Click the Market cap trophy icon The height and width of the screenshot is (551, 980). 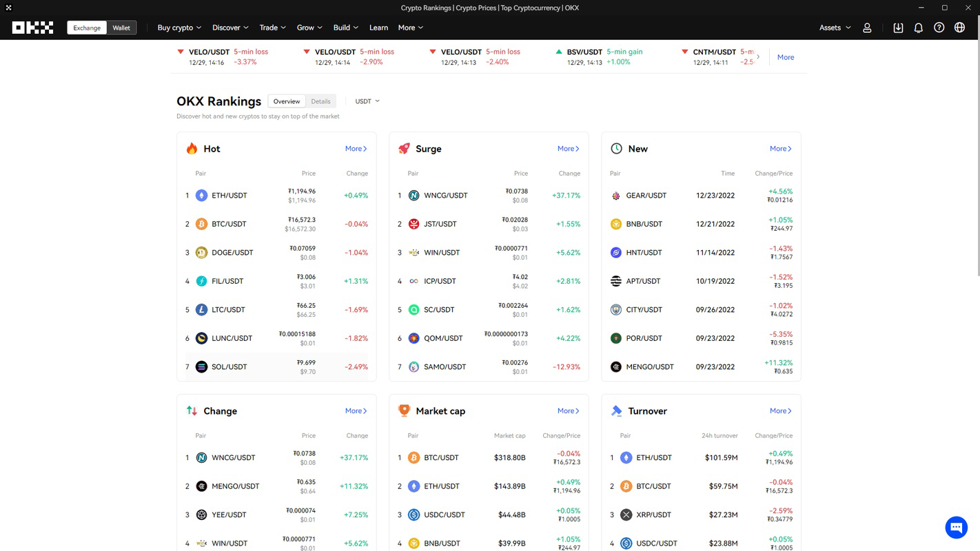(x=404, y=410)
